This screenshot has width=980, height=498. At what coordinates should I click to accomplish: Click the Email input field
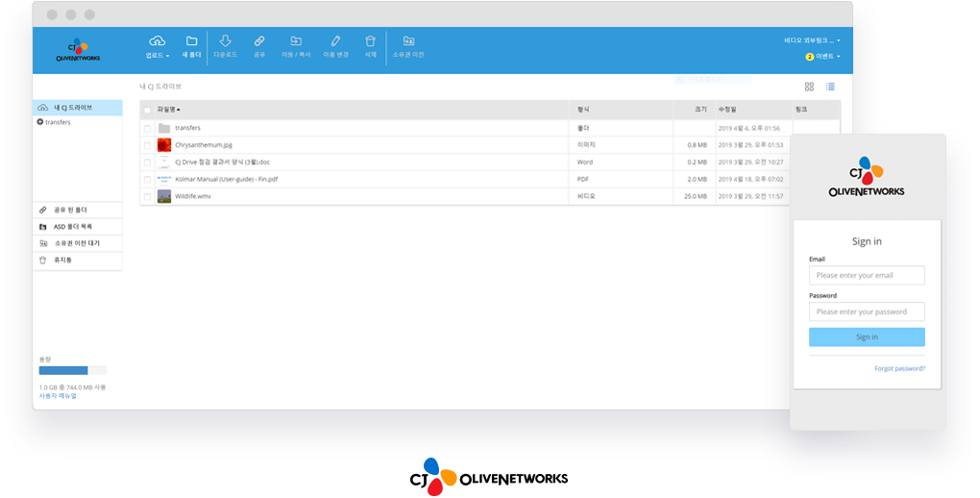(867, 275)
